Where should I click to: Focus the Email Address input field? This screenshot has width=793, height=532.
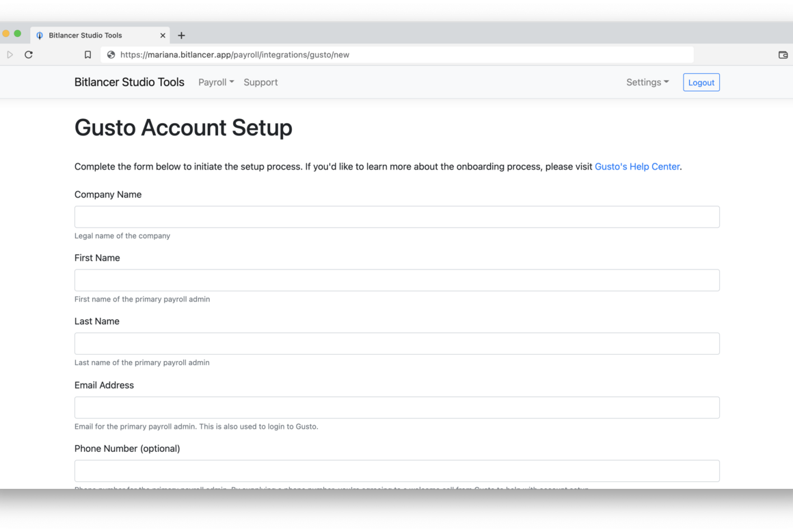click(397, 408)
